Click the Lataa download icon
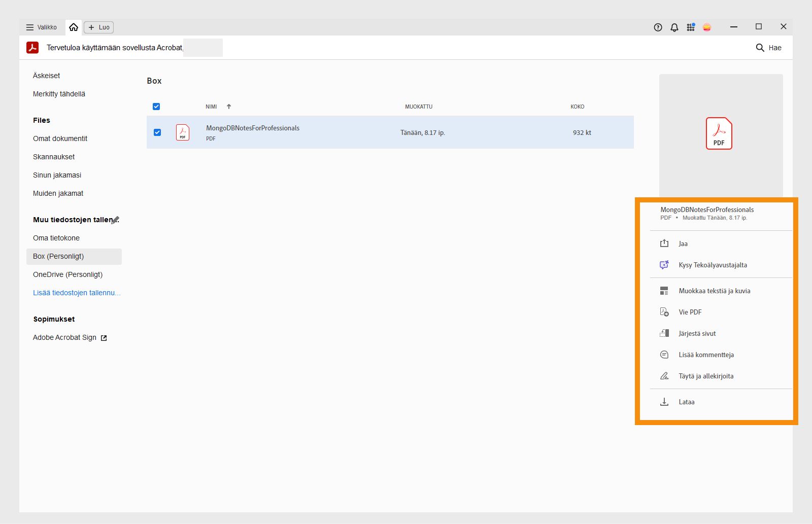 pyautogui.click(x=664, y=402)
